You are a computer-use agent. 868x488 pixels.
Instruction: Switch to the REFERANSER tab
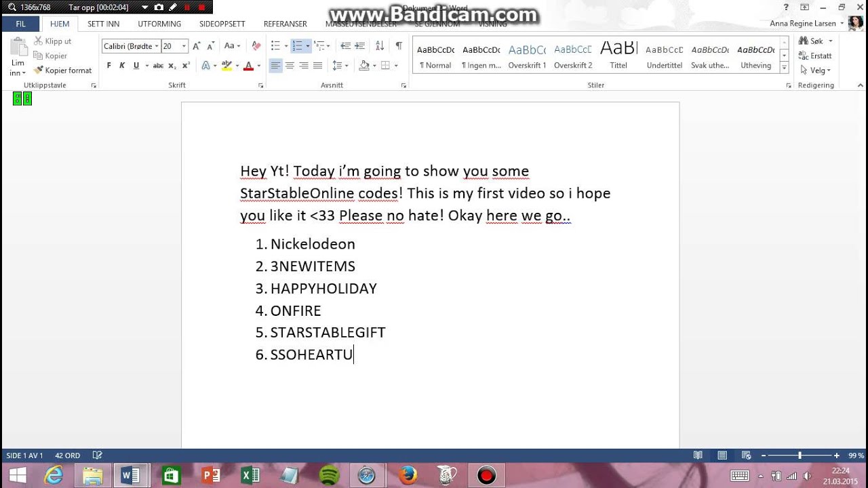pos(285,24)
